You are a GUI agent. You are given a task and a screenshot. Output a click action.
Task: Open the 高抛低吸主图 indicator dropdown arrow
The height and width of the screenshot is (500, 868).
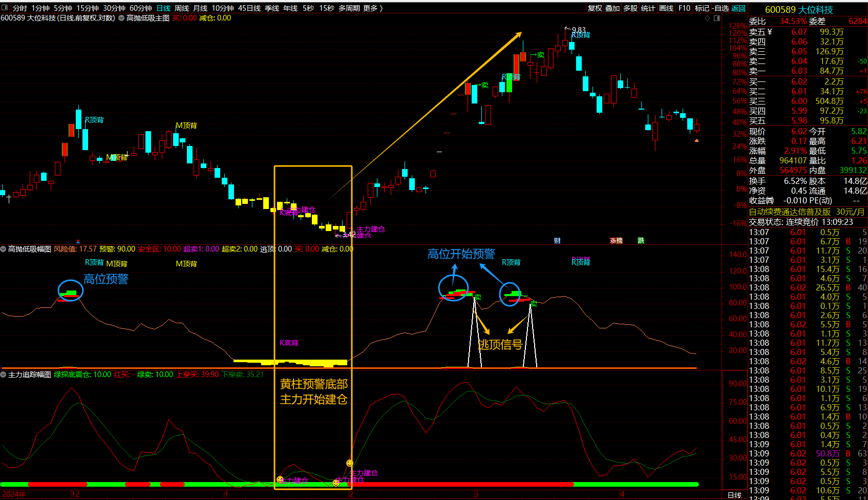pyautogui.click(x=121, y=18)
